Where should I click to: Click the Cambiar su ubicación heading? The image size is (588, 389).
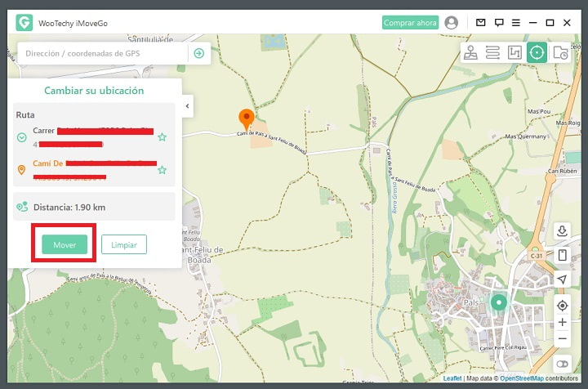[x=94, y=91]
